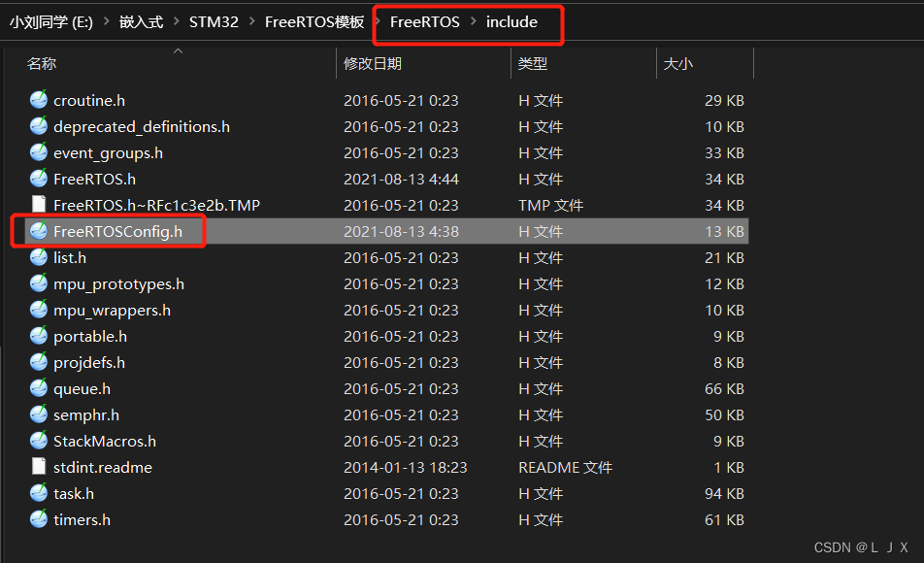Image resolution: width=924 pixels, height=563 pixels.
Task: Select the file task.h
Action: pyautogui.click(x=74, y=493)
